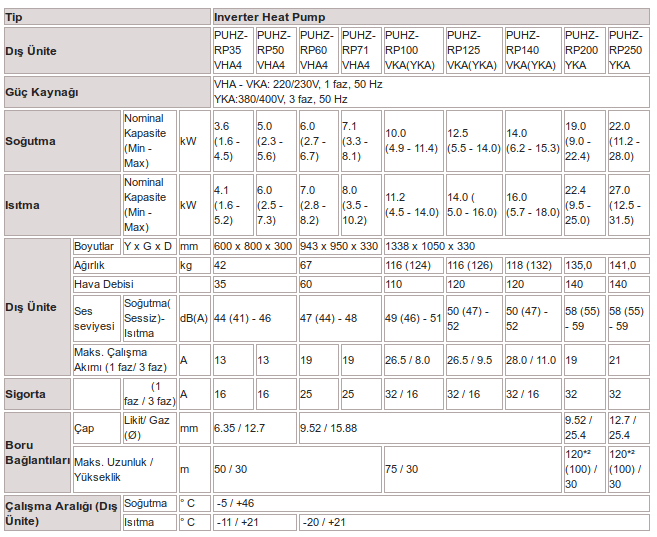Click the weight value '141,0'

pos(629,265)
